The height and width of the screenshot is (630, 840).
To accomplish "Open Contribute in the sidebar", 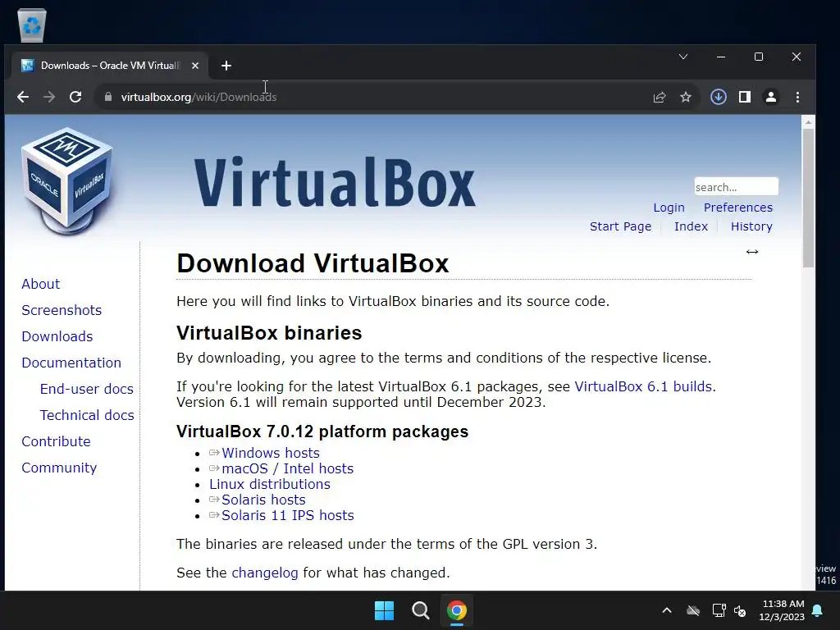I will click(57, 441).
